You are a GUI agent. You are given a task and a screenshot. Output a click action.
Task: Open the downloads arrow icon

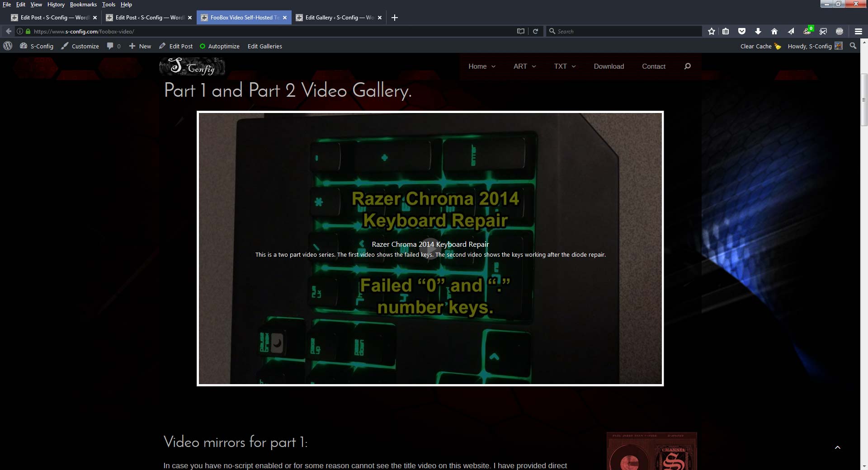(x=758, y=31)
